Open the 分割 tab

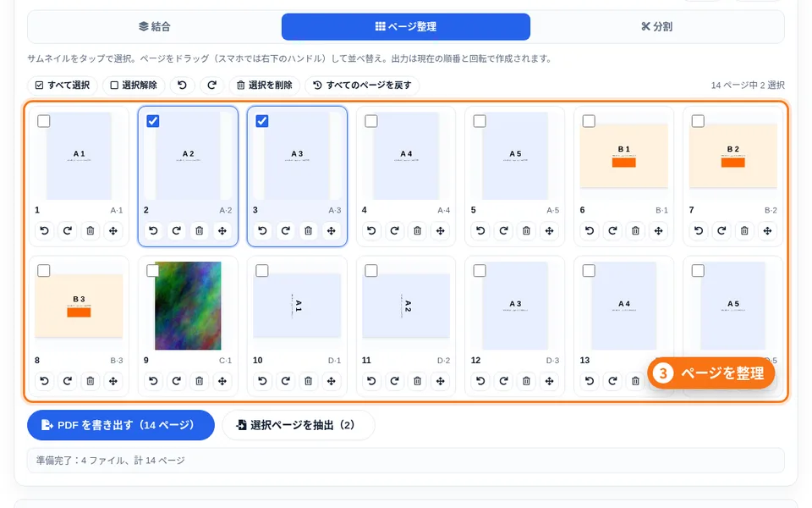(x=656, y=26)
